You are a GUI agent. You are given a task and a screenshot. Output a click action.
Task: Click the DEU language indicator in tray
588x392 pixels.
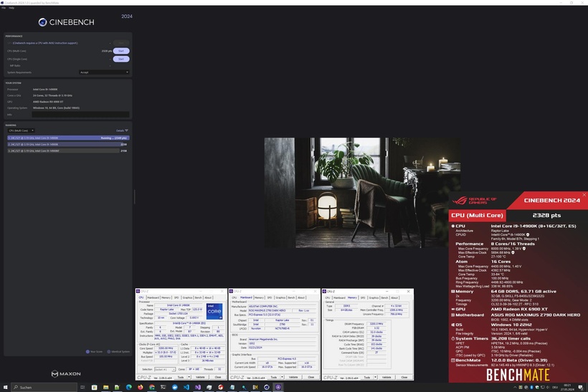tap(555, 387)
